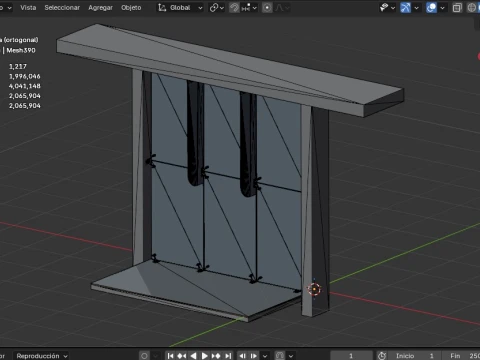Viewport: 480px width, 360px height.
Task: Open proportional falloff curve dropdown
Action: (x=282, y=7)
